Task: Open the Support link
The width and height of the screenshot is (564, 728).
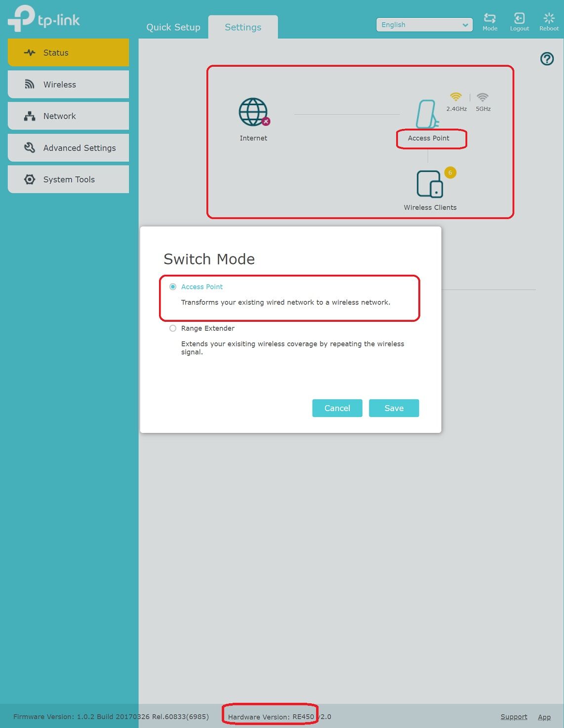Action: (x=514, y=717)
